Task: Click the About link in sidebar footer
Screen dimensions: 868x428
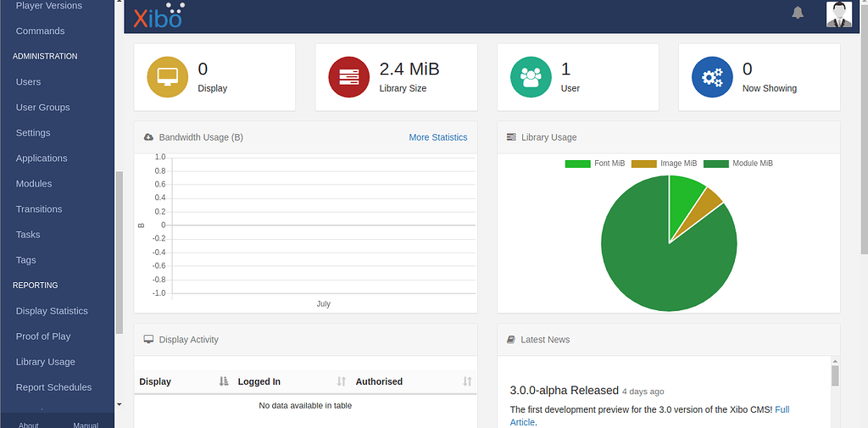Action: 28,425
